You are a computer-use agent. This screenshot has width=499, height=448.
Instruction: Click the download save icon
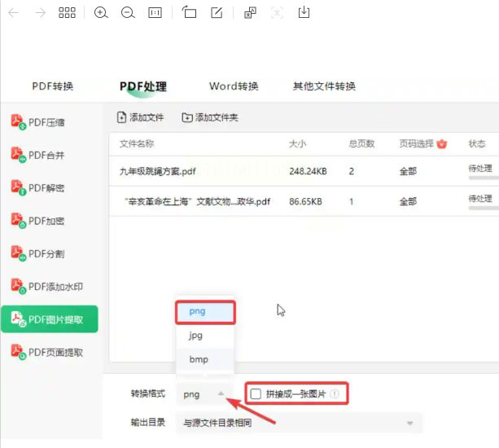coord(304,12)
